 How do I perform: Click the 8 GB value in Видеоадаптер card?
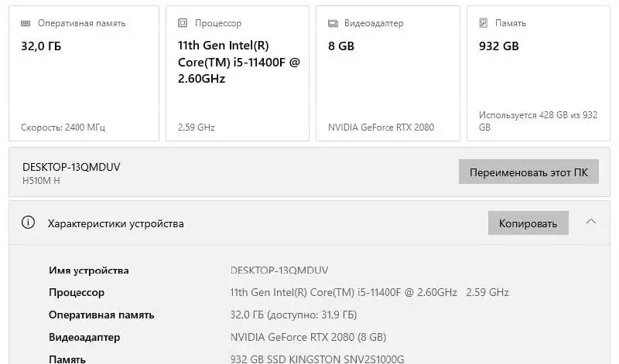(341, 46)
